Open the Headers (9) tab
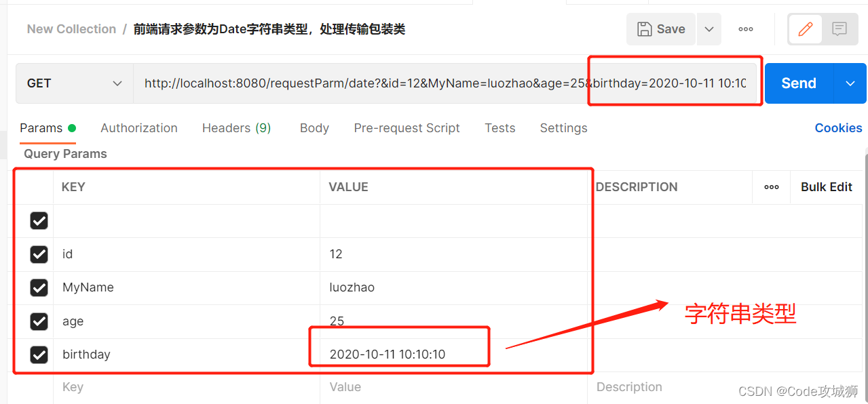This screenshot has height=404, width=868. (x=237, y=128)
